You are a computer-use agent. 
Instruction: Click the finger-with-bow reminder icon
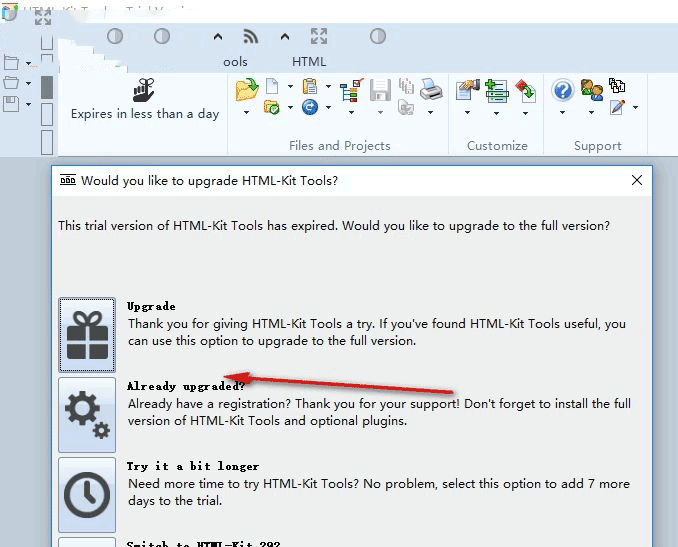[144, 90]
